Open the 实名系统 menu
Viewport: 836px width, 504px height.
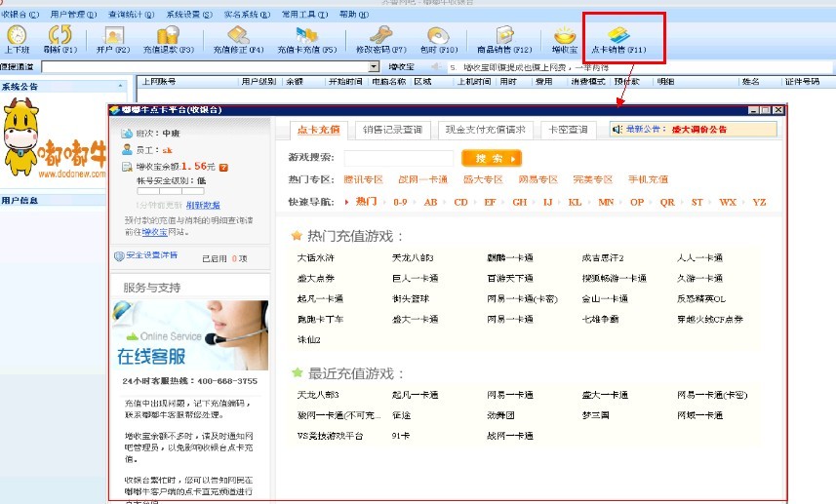click(248, 15)
